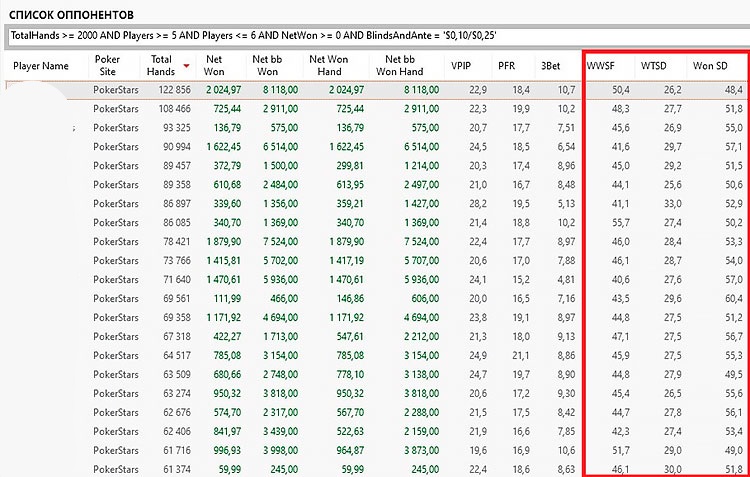
Task: Sort by 3Bet column header
Action: pos(551,66)
